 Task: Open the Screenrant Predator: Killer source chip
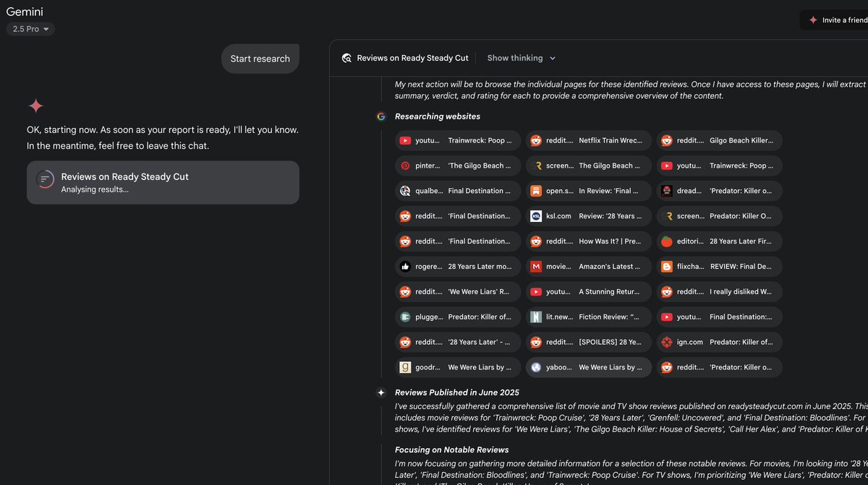720,216
